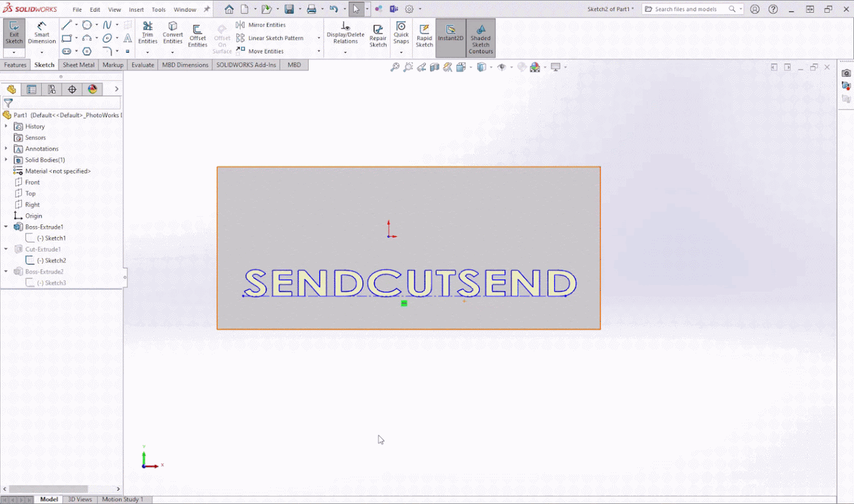Open the Tools menu
This screenshot has height=504, width=854.
click(158, 9)
